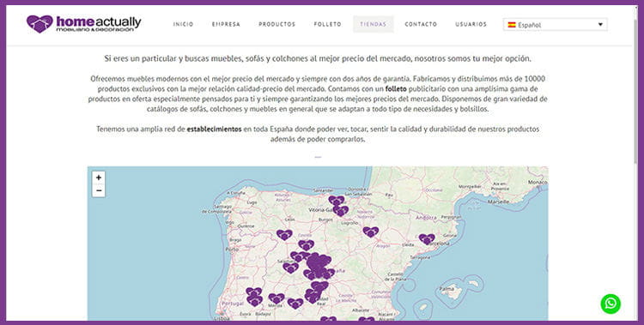This screenshot has height=325, width=644.
Task: Select the heart marker below Albacete label
Action: [x=366, y=319]
